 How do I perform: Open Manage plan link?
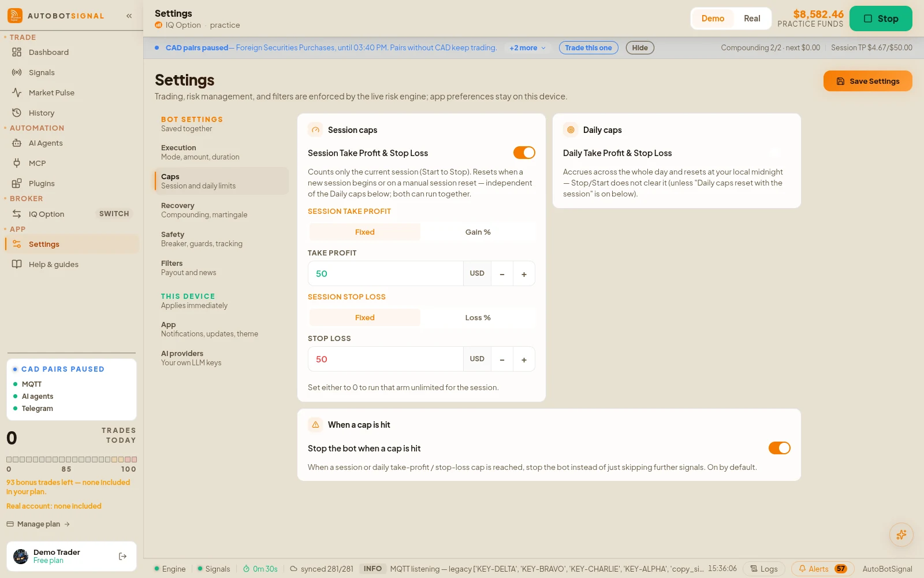coord(38,524)
